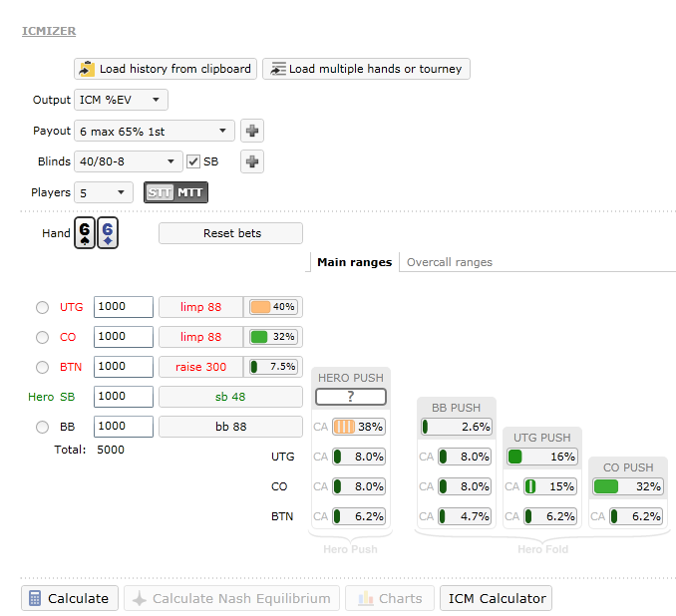Adjust BB Push CO call 8.0% range
Image resolution: width=676 pixels, height=616 pixels.
point(465,486)
